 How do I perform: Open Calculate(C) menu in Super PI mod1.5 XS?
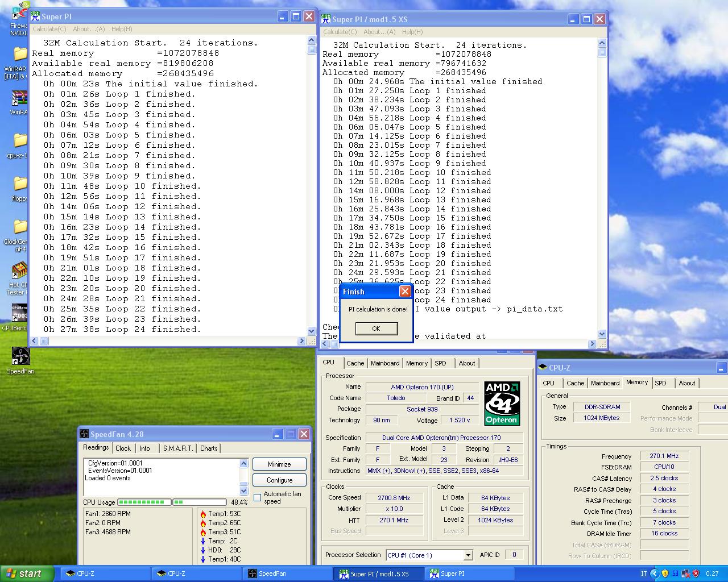[340, 32]
